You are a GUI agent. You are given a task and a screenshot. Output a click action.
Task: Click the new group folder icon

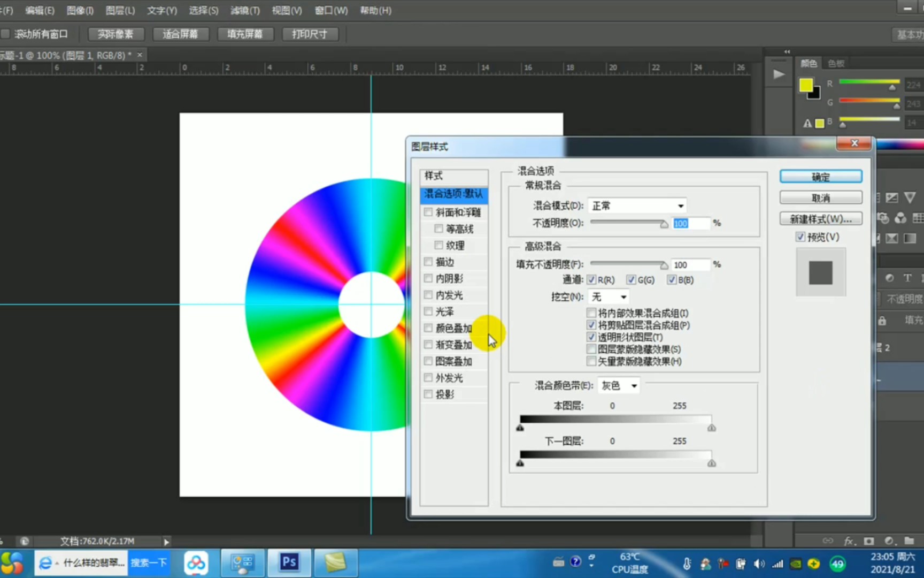pos(909,541)
